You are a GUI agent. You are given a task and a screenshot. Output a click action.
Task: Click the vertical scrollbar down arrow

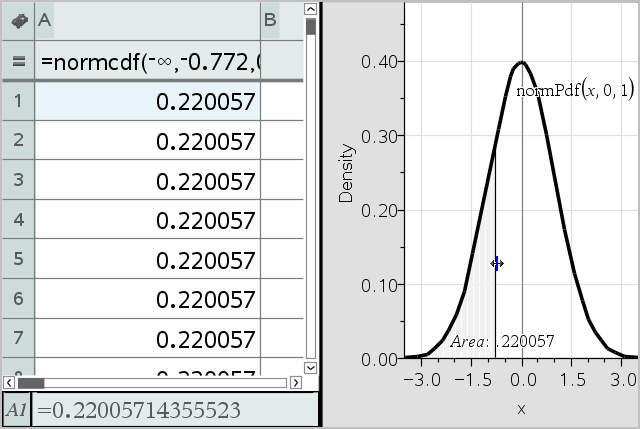311,365
